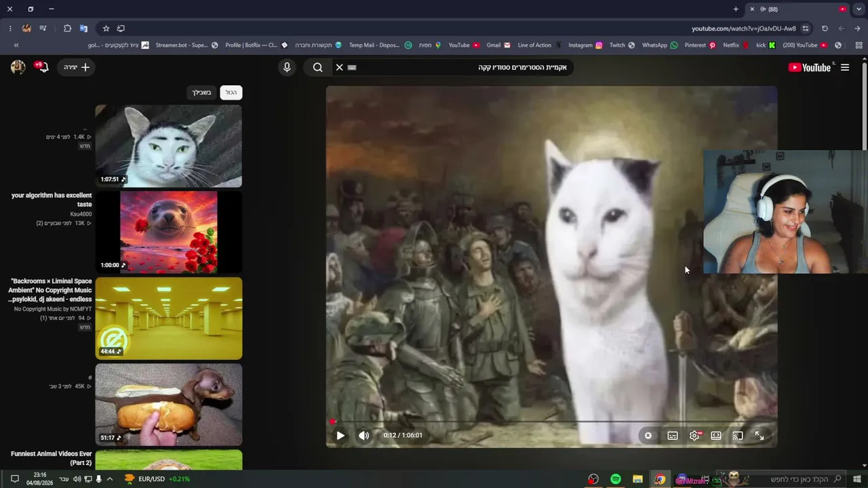Open the Ksu4000 channel link
Screen dimensions: 868x488
[81, 213]
